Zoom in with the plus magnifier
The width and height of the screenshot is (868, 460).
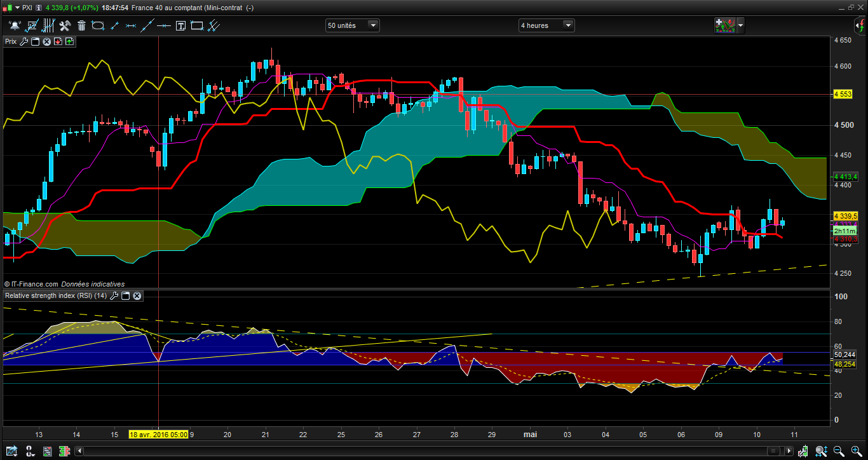[855, 451]
